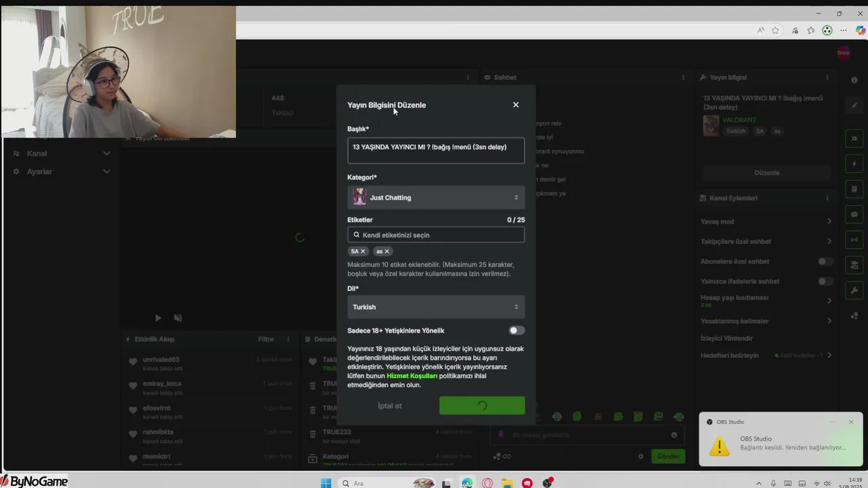Expand the Kanal sidebar section
Screen dimensions: 868x488
coord(61,153)
